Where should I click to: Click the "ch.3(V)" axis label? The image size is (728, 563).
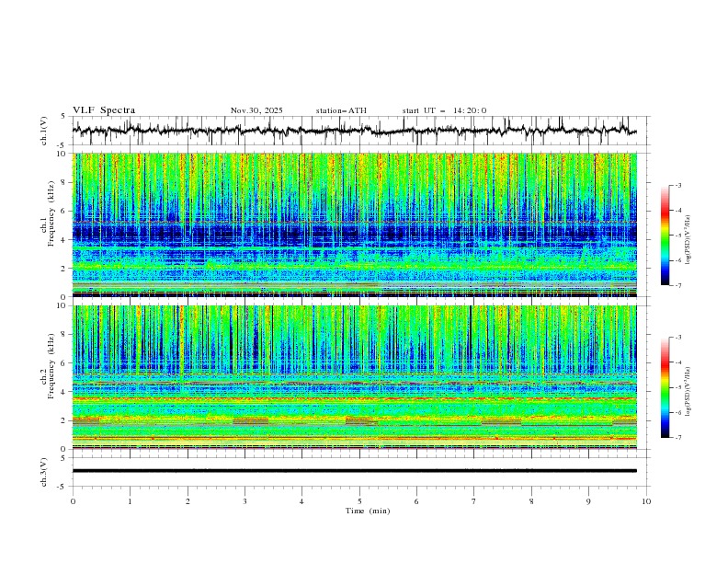(x=44, y=472)
